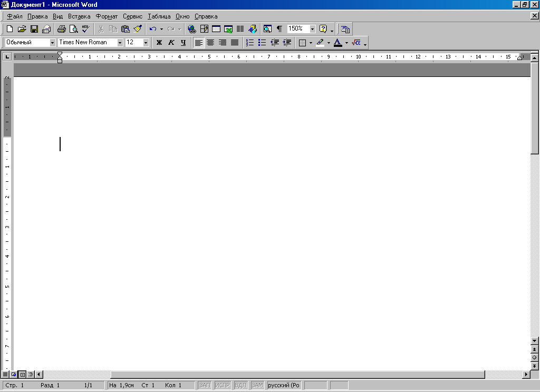Open the 150% zoom dropdown
Image resolution: width=540 pixels, height=392 pixels.
tap(312, 29)
